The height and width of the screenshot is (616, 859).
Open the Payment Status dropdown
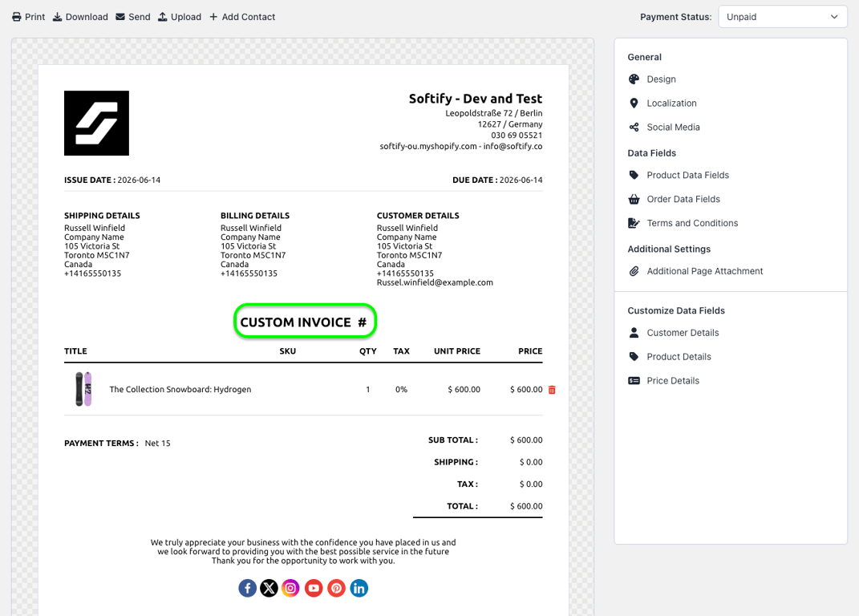click(782, 17)
